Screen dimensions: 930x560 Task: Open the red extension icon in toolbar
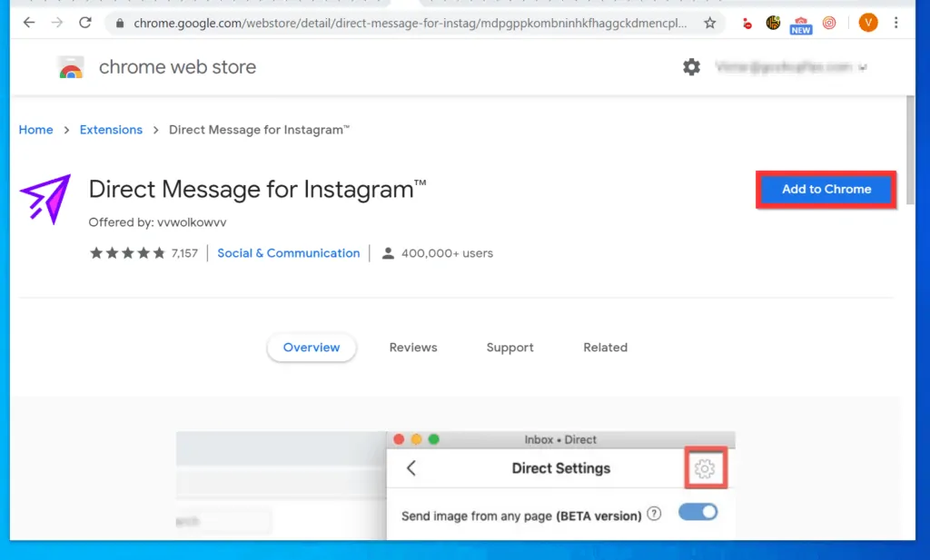[x=747, y=24]
